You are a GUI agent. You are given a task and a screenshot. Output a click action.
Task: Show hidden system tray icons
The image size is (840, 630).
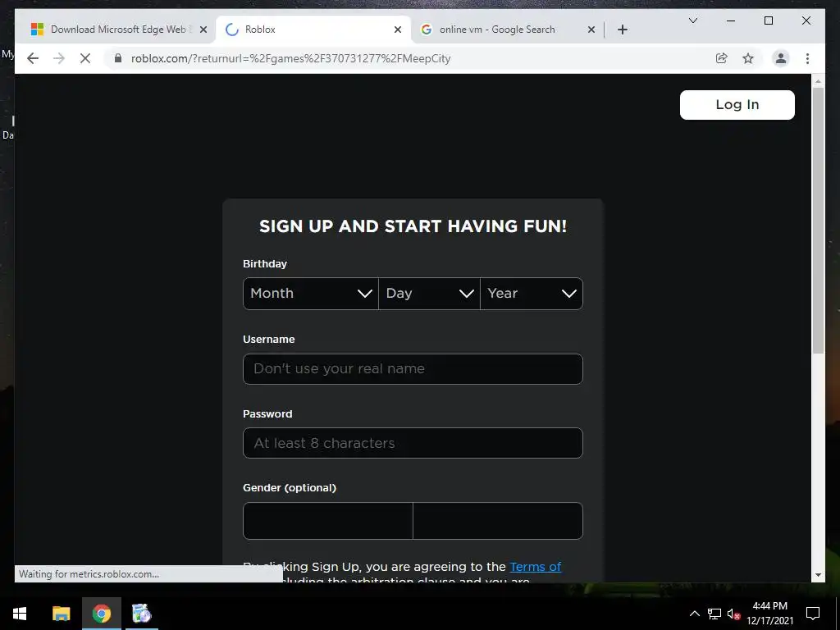pyautogui.click(x=694, y=614)
